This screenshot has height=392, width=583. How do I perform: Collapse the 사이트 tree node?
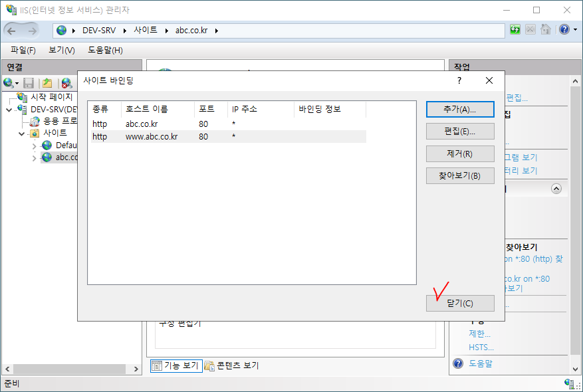[22, 134]
